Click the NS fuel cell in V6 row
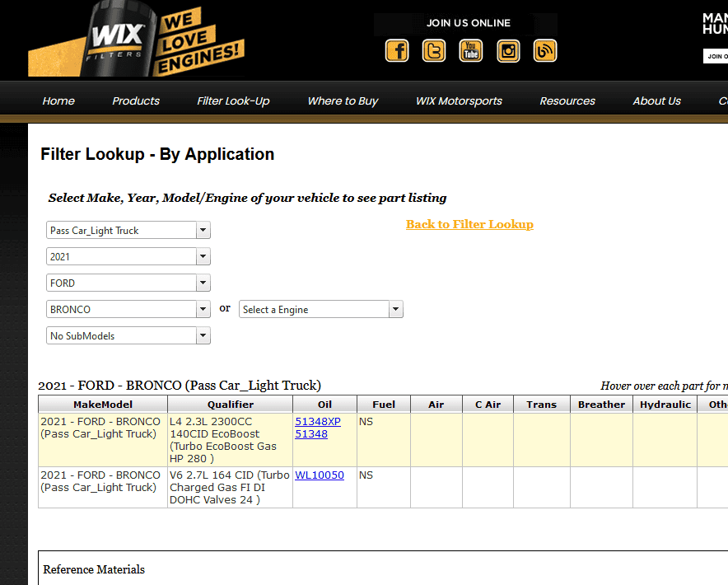Viewport: 728px width, 585px height. click(x=384, y=488)
